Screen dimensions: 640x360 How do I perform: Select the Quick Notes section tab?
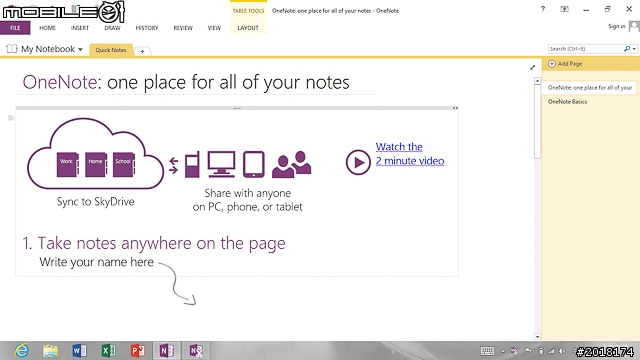[x=111, y=50]
